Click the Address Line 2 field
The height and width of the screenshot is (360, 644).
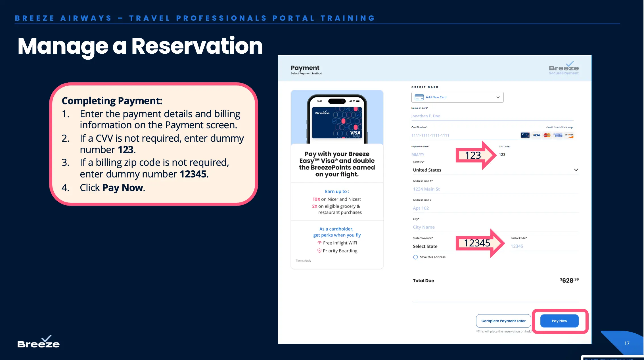coord(495,208)
